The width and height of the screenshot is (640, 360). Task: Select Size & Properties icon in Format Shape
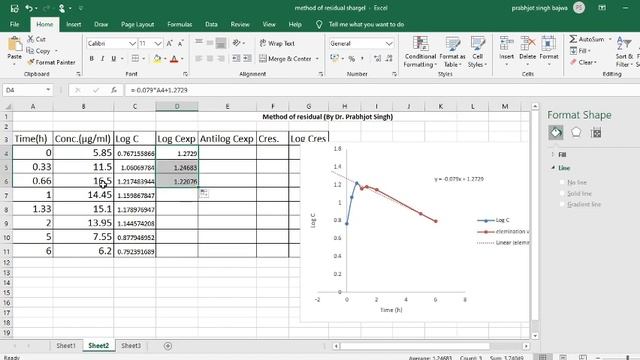tap(596, 133)
